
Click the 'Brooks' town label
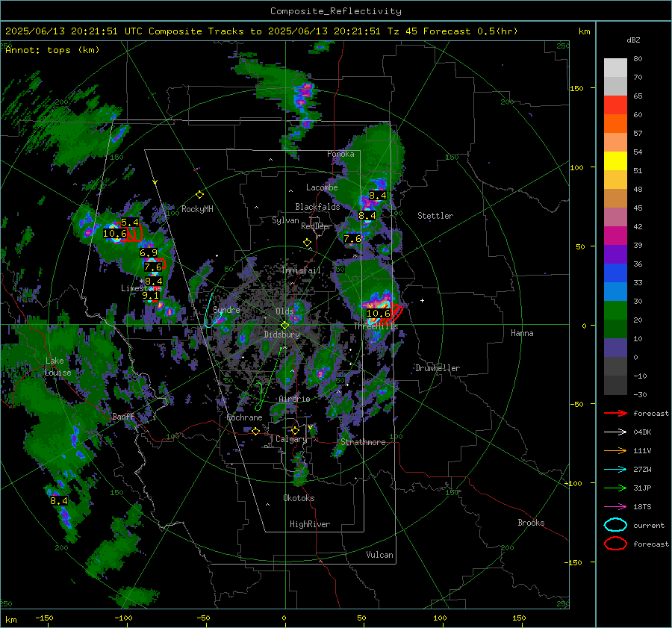coord(531,523)
